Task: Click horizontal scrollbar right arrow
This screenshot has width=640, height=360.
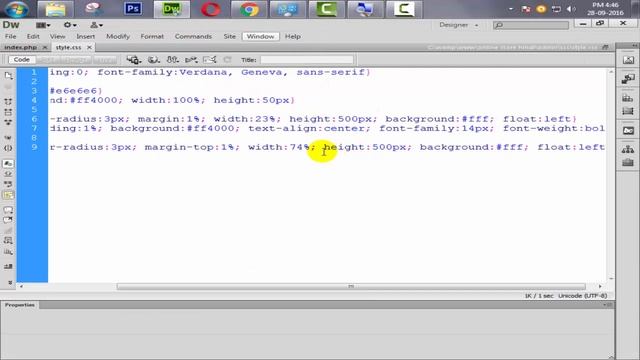Action: tap(600, 287)
